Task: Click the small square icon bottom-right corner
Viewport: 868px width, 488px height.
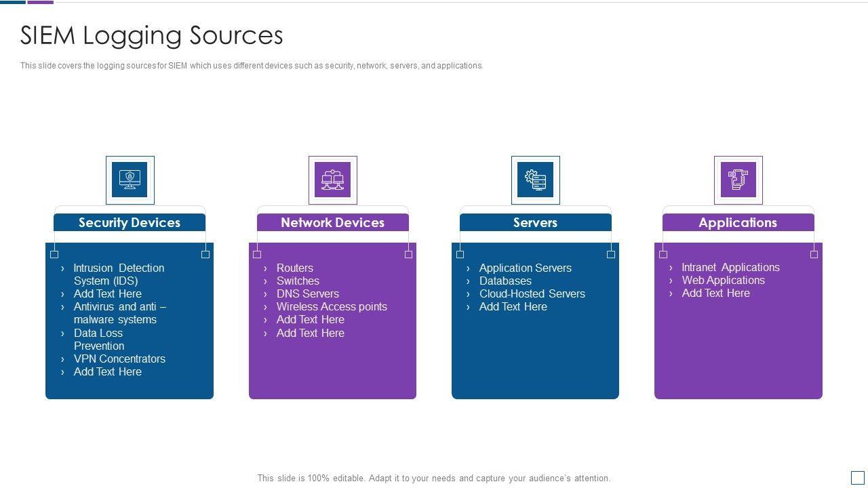Action: point(857,477)
